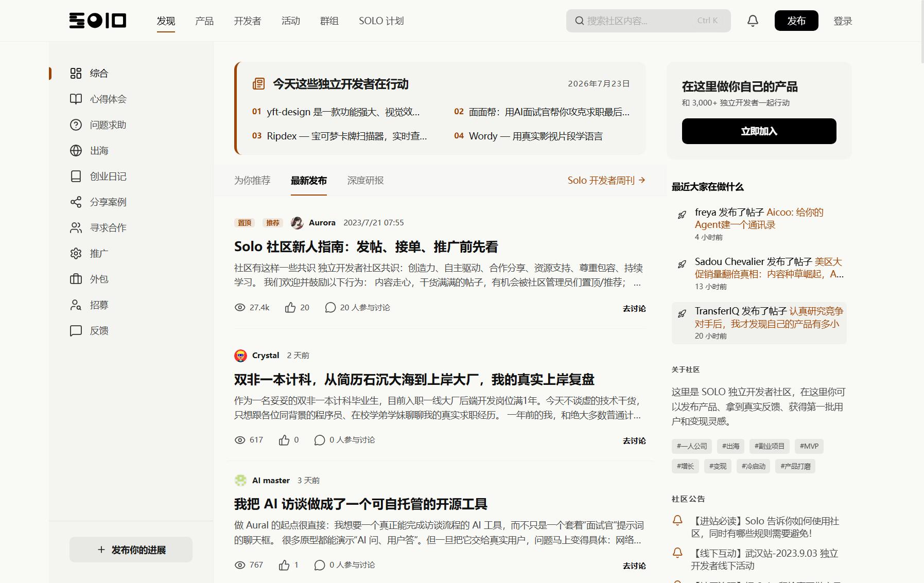924x583 pixels.
Task: Click bell icon beside 进站必读 announcement
Action: (677, 520)
